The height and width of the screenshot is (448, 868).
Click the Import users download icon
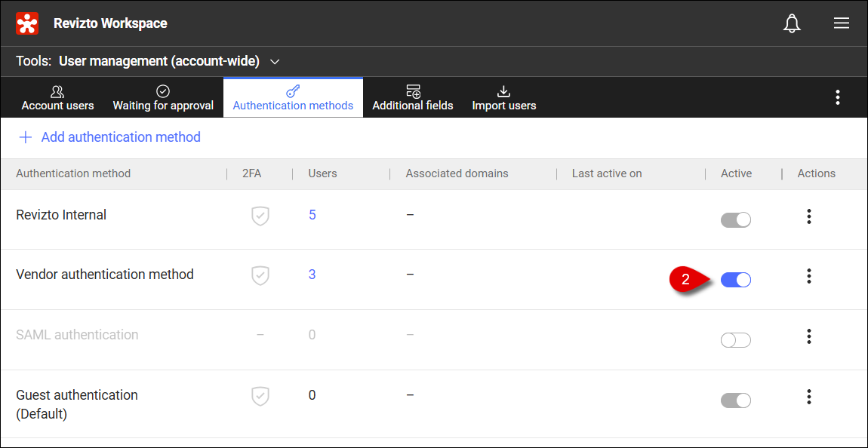pos(503,91)
